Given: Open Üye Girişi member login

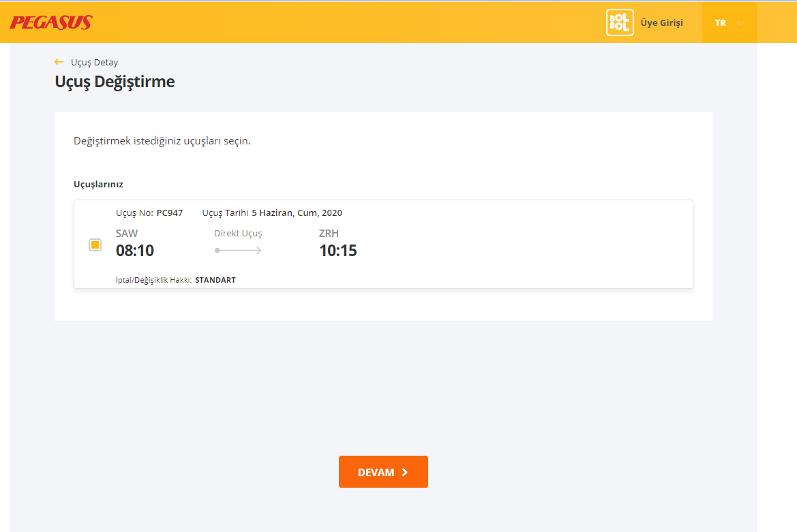Looking at the screenshot, I should click(661, 22).
